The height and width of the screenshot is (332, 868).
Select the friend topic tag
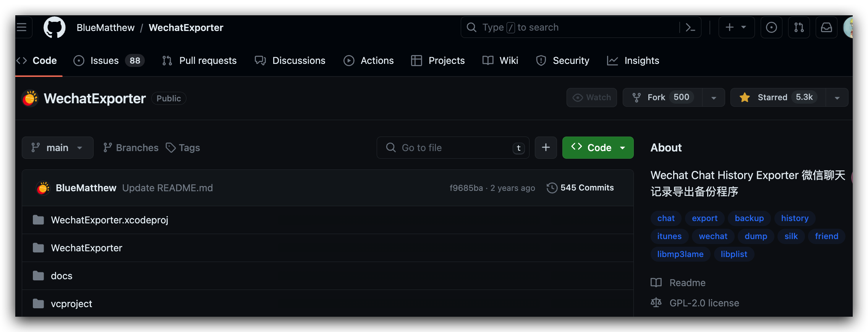tap(826, 236)
